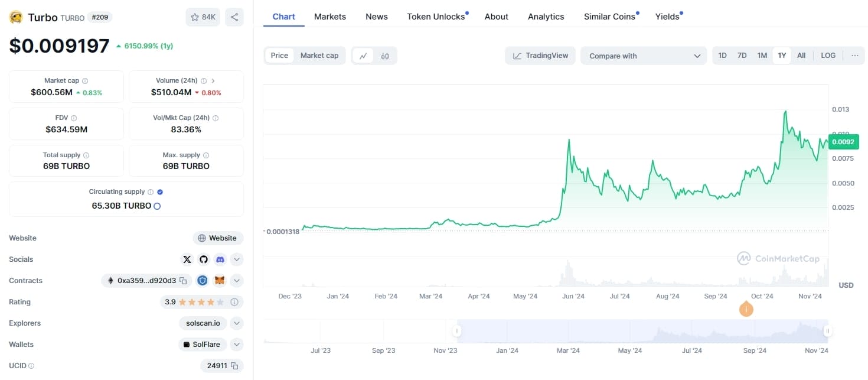Expand the Explorers list chevron

[237, 323]
